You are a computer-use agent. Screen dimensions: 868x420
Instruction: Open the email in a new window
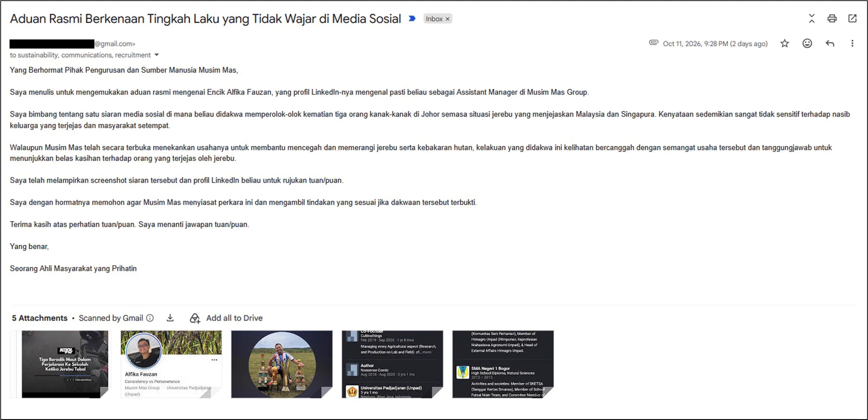[852, 19]
